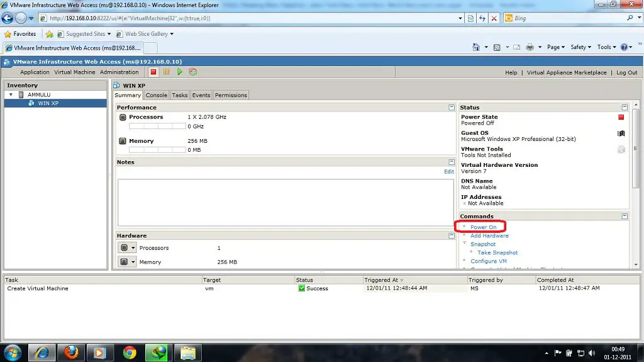Viewport: 644px width, 362px height.
Task: Open the Application menu
Action: [35, 72]
